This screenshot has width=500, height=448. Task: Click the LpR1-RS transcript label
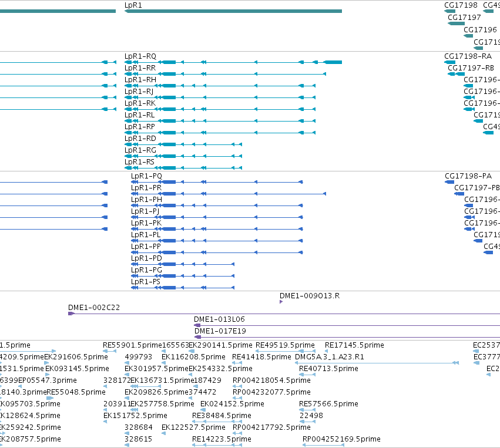tap(140, 162)
